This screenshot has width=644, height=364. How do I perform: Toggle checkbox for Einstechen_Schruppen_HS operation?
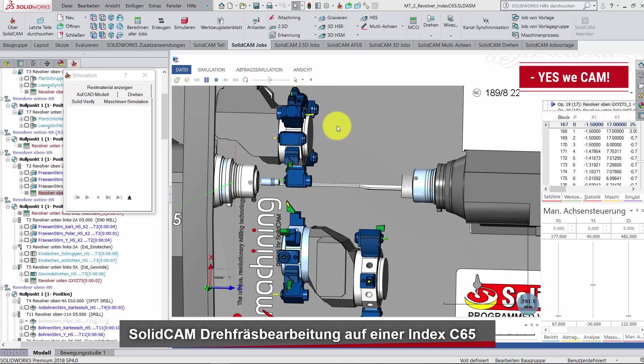[27, 254]
